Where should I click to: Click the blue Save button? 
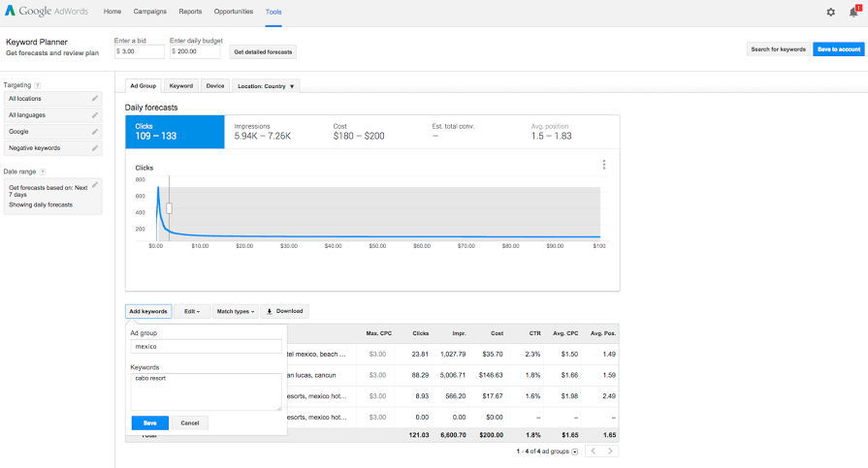coord(149,422)
